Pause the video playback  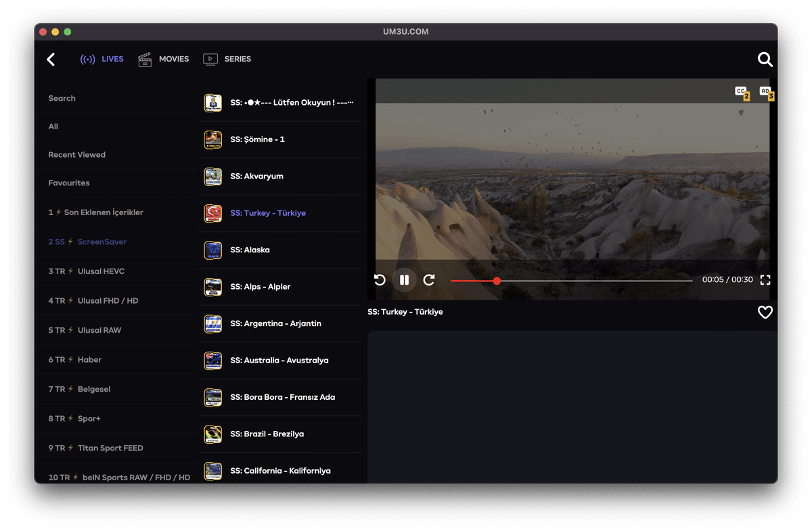pos(404,280)
